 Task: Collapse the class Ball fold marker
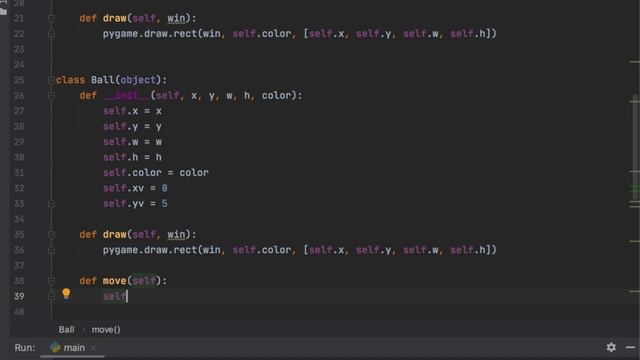(51, 80)
